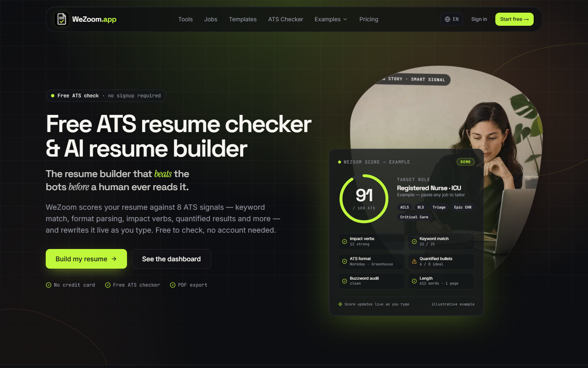Click the Smart Signal story pill
This screenshot has width=588, height=368.
(x=413, y=79)
